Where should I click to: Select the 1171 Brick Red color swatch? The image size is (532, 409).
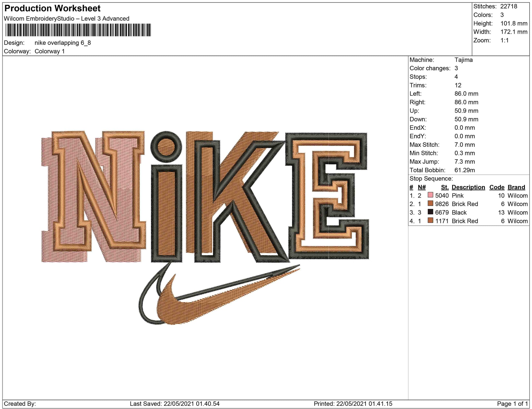(x=430, y=220)
